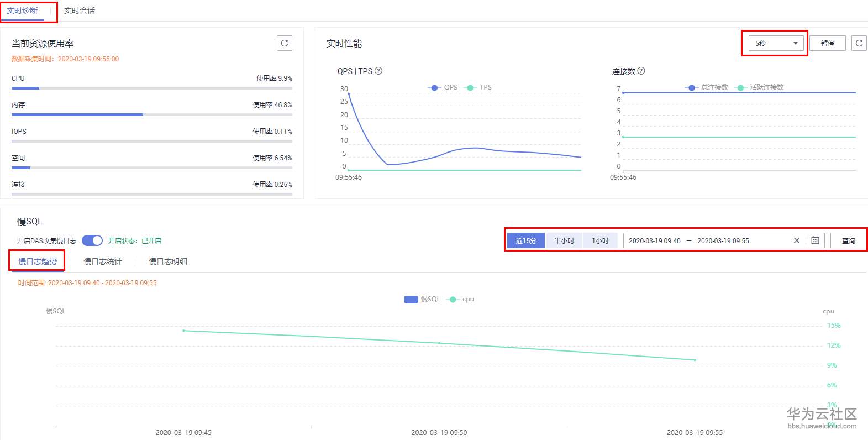Toggle QPS series in chart legend
The height and width of the screenshot is (440, 868).
click(443, 87)
